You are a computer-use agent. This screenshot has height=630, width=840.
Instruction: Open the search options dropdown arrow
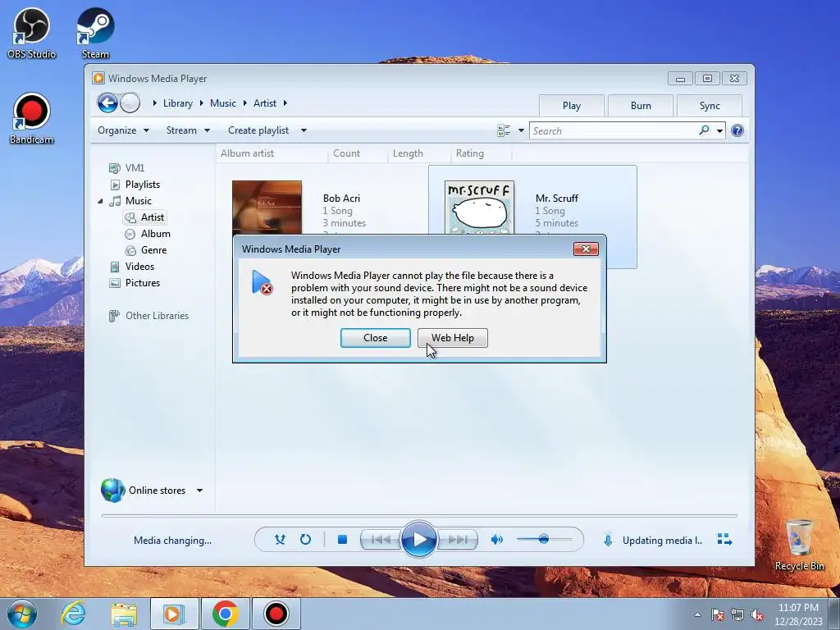719,130
